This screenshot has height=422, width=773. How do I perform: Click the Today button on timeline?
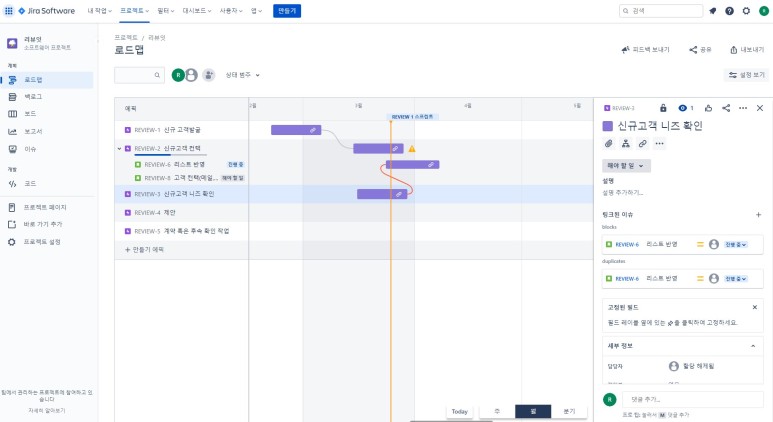pos(459,411)
